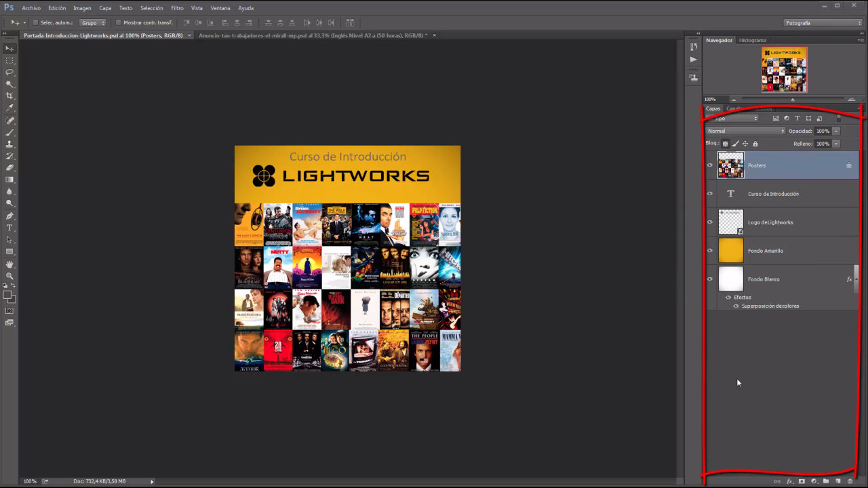
Task: Hide the Posters layer
Action: (710, 165)
